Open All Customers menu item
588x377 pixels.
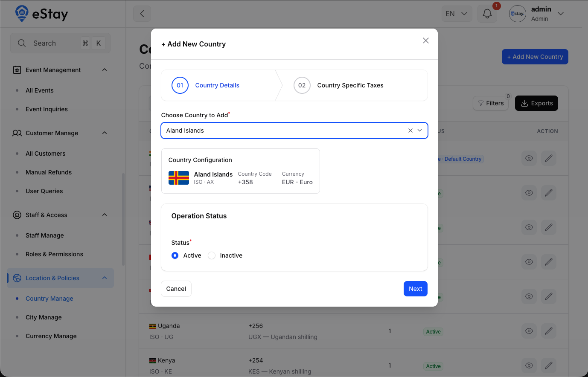pyautogui.click(x=46, y=154)
